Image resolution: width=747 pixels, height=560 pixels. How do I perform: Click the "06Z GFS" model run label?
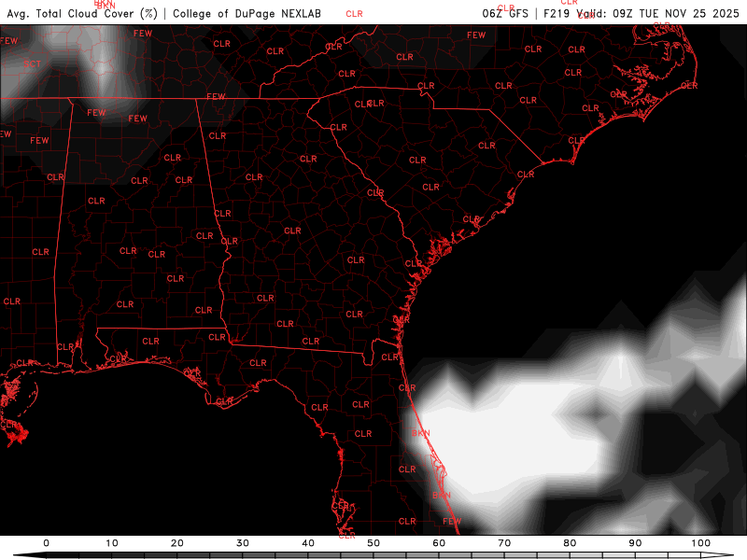(505, 13)
